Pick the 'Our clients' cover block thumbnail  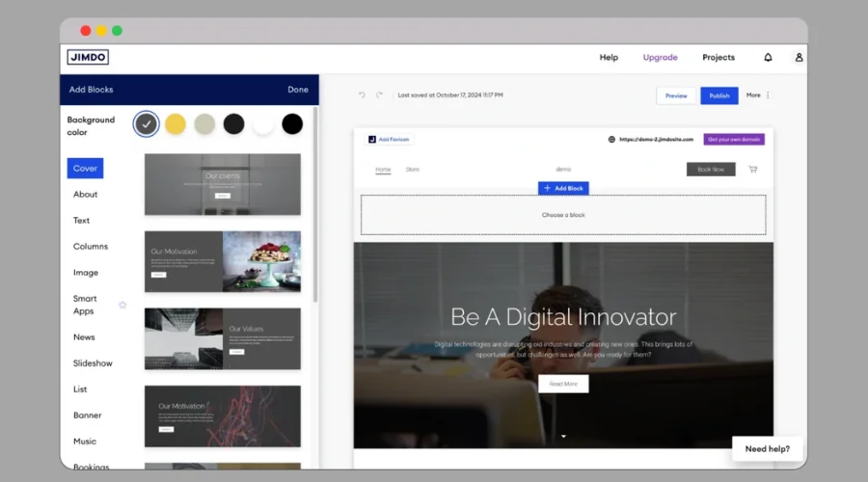tap(223, 184)
